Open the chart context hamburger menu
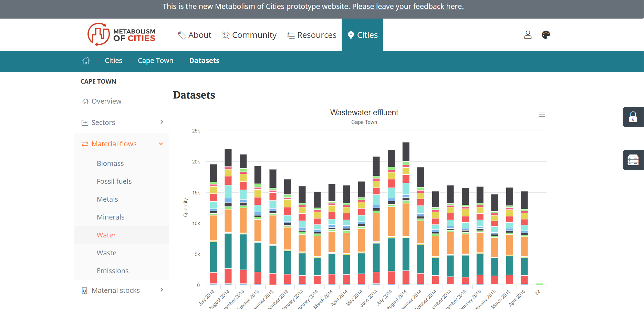 [x=542, y=114]
